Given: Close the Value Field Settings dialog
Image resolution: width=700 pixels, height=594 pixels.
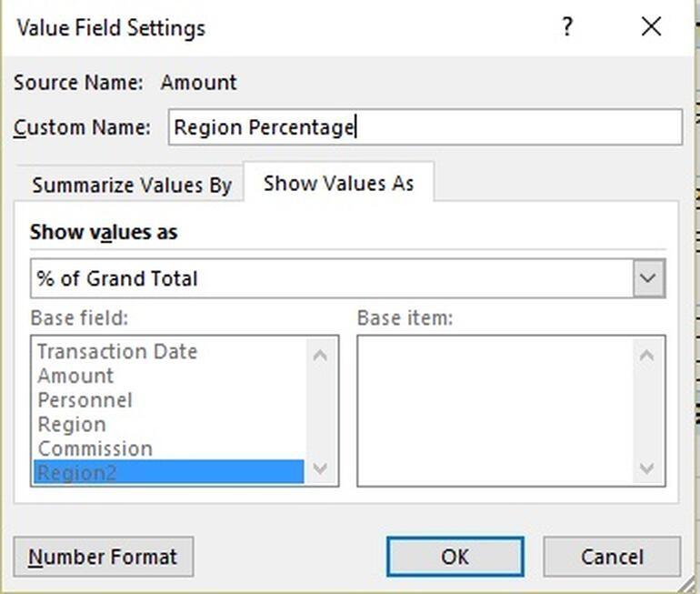Looking at the screenshot, I should click(x=651, y=27).
